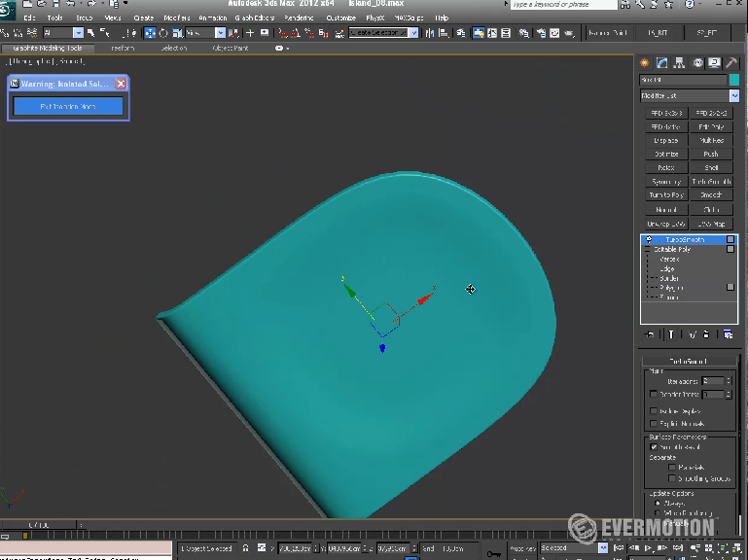Viewport: 748px width, 560px height.
Task: Open the Customize menu
Action: point(341,17)
